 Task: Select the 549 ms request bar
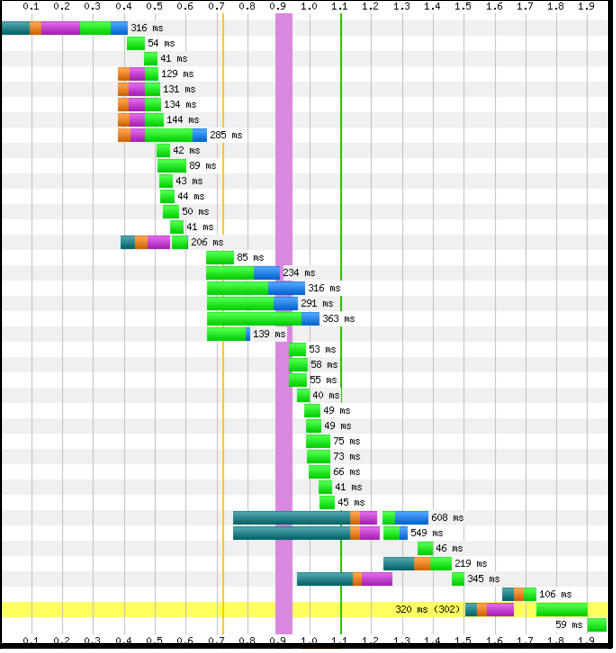click(x=320, y=533)
